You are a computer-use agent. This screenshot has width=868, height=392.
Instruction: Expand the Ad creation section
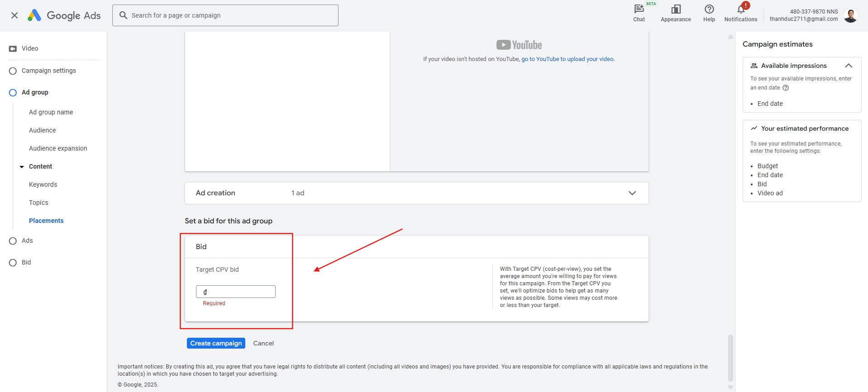(632, 193)
